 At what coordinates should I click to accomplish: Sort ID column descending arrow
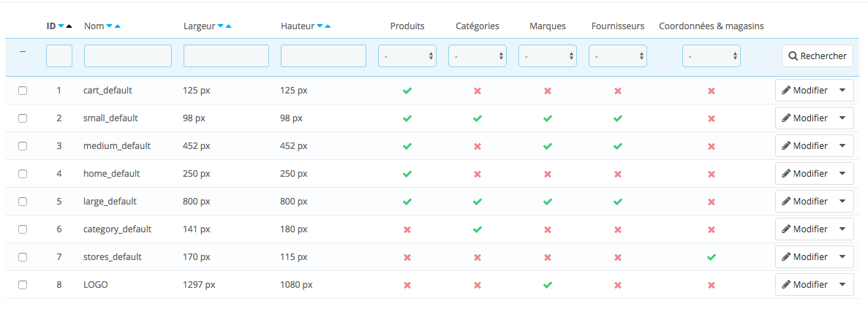coord(61,26)
